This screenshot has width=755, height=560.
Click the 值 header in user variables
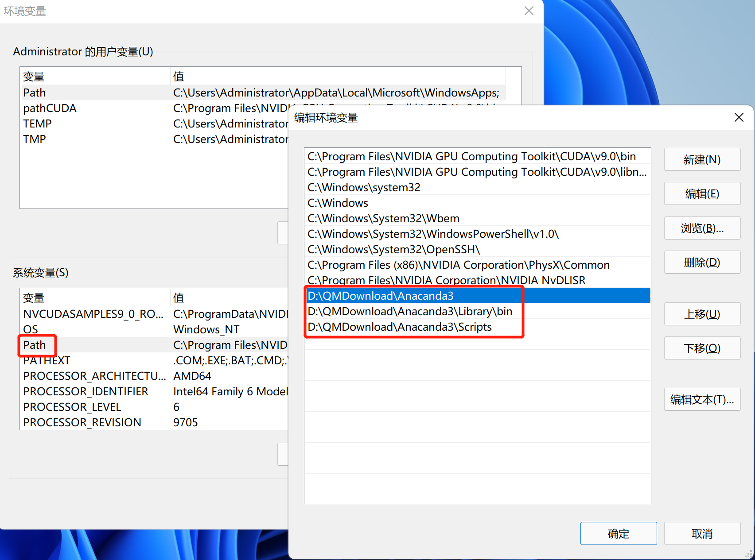338,77
